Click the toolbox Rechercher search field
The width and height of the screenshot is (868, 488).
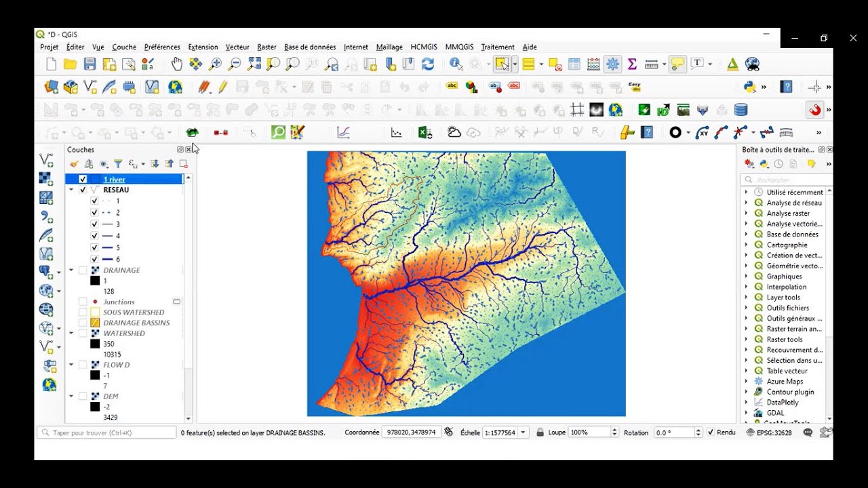pyautogui.click(x=787, y=180)
